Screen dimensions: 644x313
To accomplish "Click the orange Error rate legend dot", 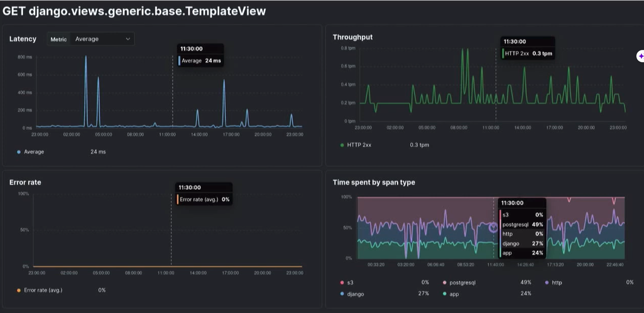I will [x=19, y=290].
